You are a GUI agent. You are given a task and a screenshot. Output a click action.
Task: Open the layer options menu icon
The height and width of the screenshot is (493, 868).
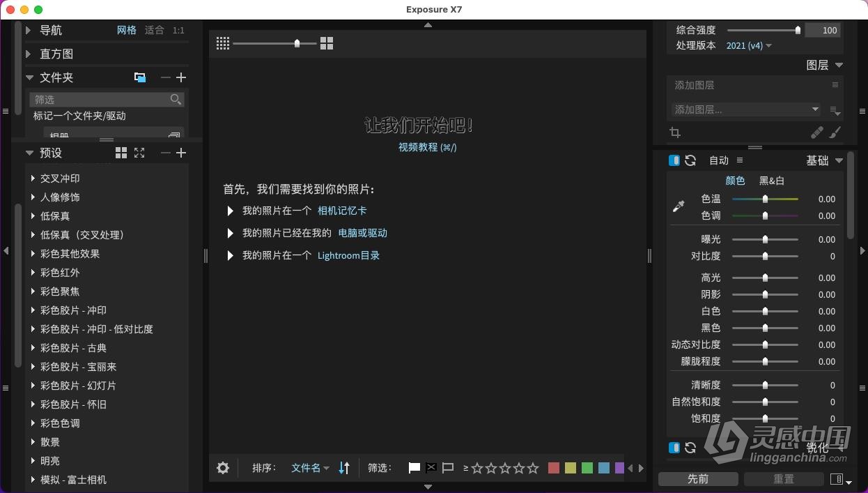coord(835,110)
